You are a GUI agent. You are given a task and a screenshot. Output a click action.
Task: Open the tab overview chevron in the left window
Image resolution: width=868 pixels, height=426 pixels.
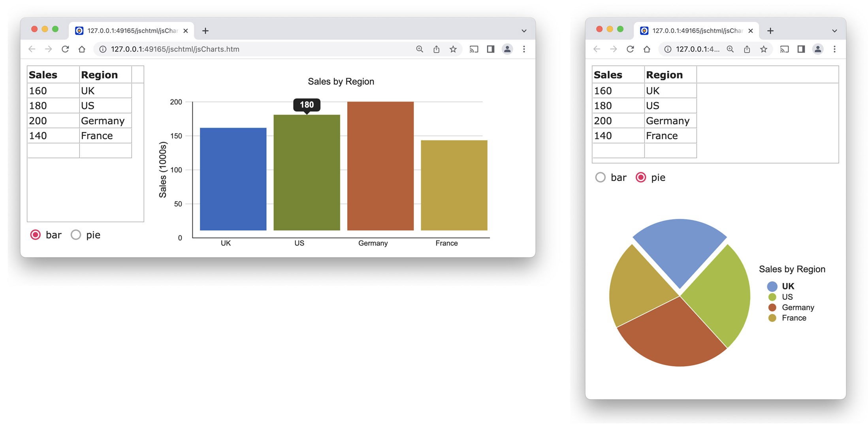pyautogui.click(x=524, y=30)
